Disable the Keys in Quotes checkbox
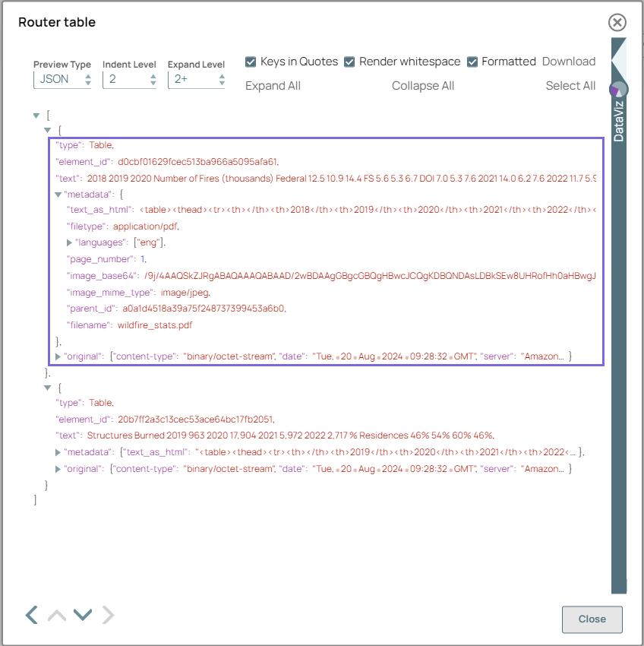 click(251, 62)
